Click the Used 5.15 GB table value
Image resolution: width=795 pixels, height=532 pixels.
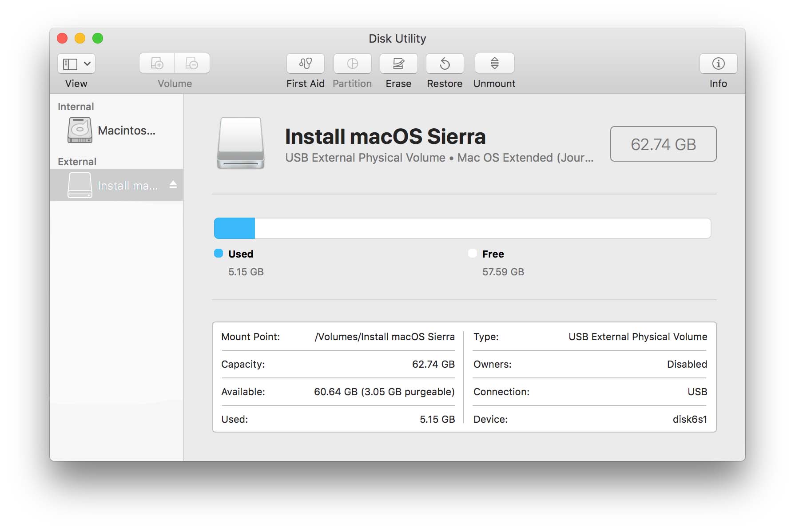pos(437,419)
